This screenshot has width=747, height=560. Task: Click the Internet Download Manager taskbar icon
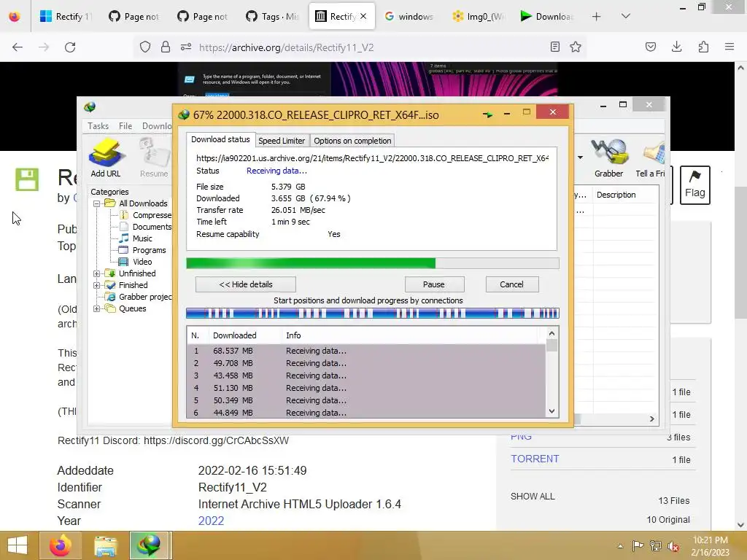click(x=149, y=545)
